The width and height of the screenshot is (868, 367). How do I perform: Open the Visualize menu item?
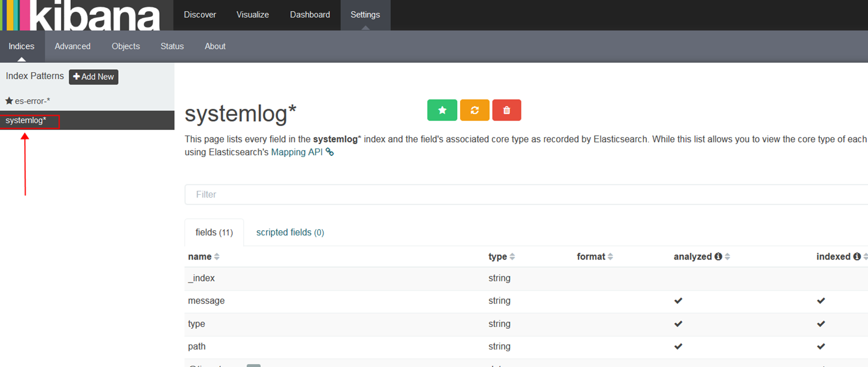click(x=253, y=15)
